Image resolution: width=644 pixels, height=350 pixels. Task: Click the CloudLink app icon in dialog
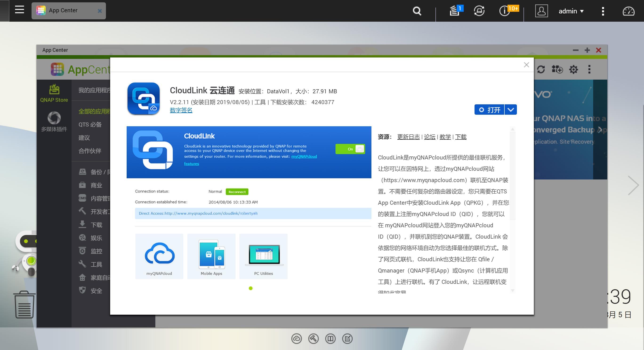pos(144,99)
